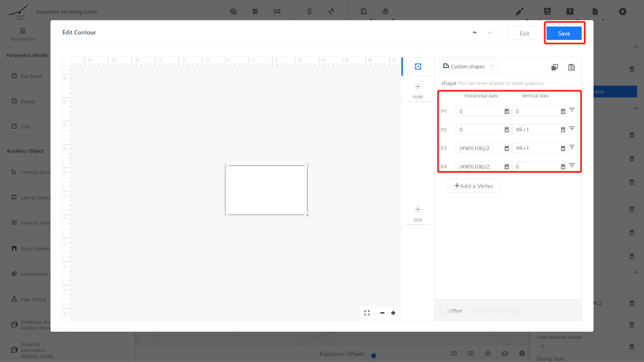Open calculator for P1 Horizontal Axis
This screenshot has width=644, height=362.
(506, 111)
